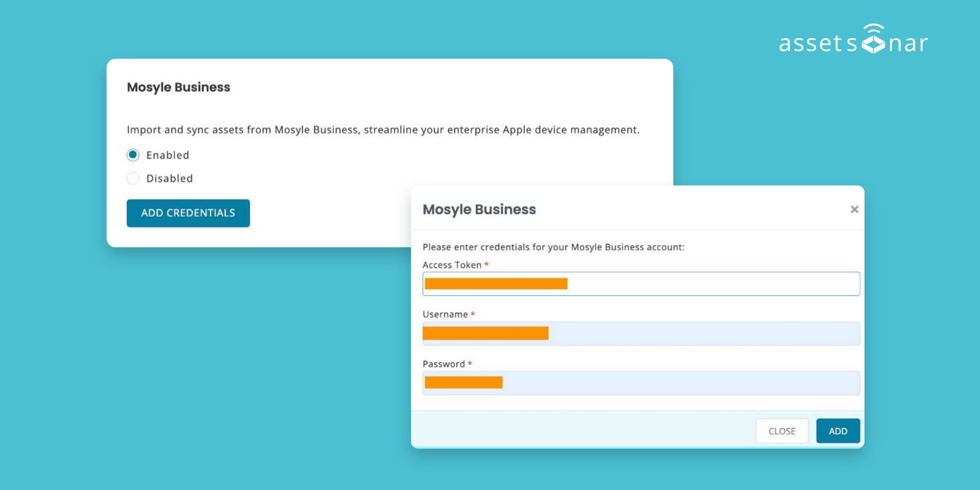Dismiss the modal via the X icon
This screenshot has width=980, height=490.
tap(855, 209)
